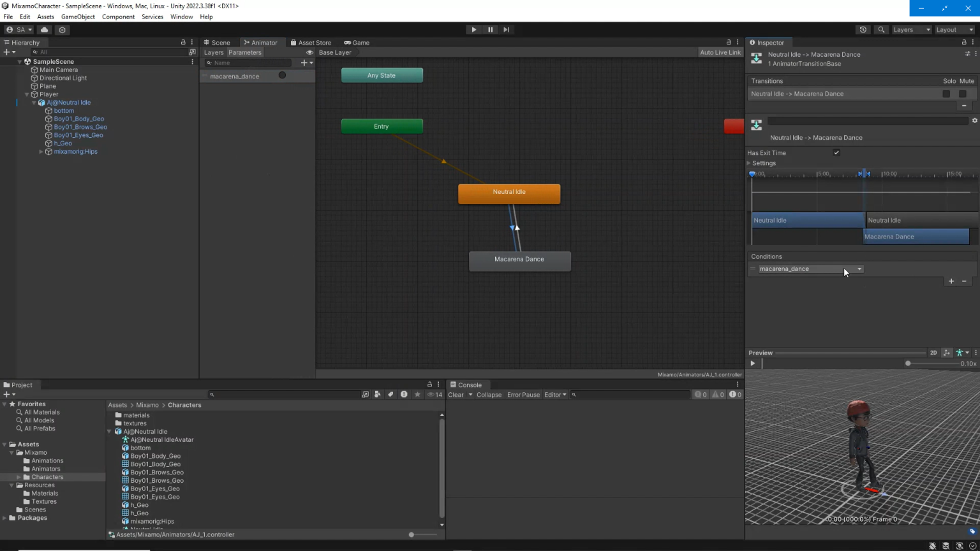The width and height of the screenshot is (980, 551).
Task: Open the global search in the top toolbar
Action: (x=881, y=29)
